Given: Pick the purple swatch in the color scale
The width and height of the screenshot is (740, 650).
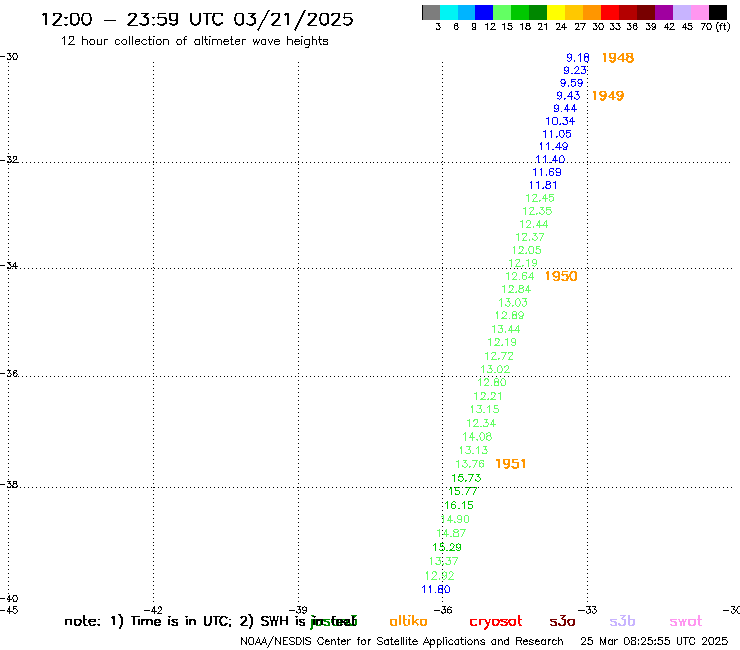Looking at the screenshot, I should pyautogui.click(x=664, y=13).
